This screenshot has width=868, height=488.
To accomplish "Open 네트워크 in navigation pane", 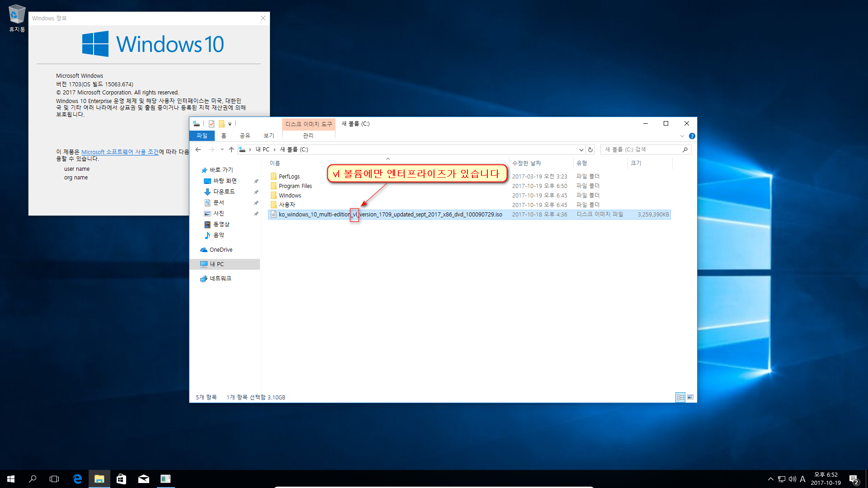I will tap(220, 278).
